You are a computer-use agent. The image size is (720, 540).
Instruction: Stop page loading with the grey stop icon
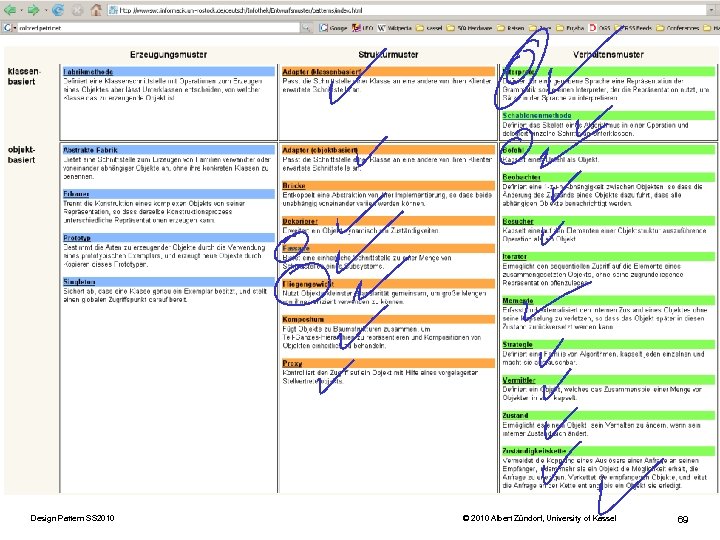77,10
